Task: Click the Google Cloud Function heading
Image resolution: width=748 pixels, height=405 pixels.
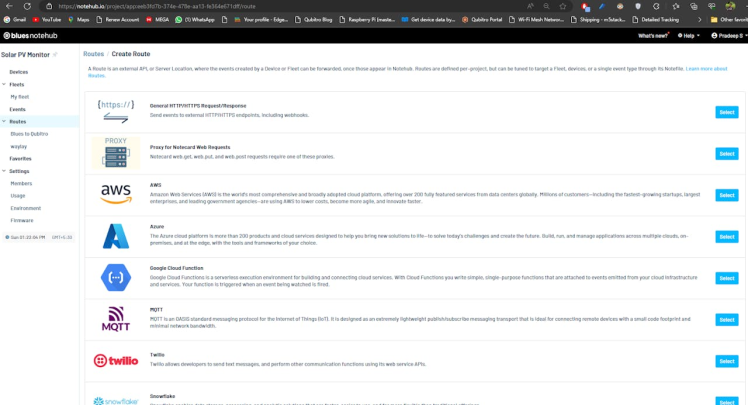Action: click(177, 268)
